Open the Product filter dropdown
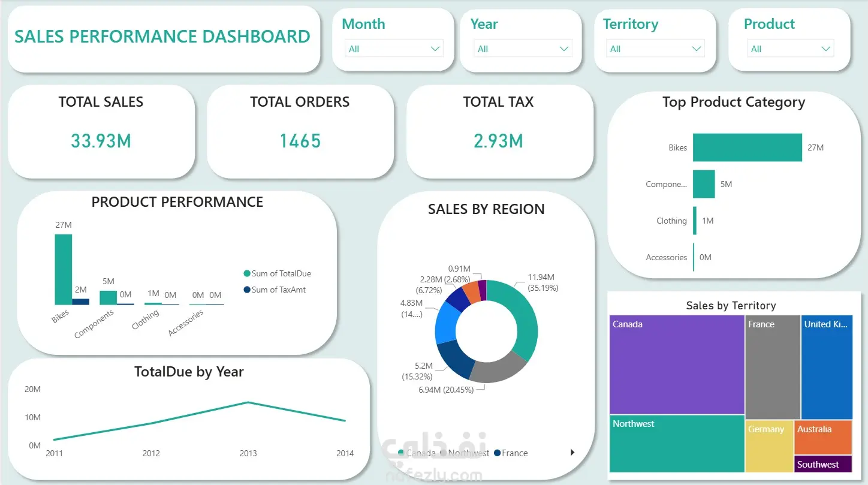 [790, 49]
